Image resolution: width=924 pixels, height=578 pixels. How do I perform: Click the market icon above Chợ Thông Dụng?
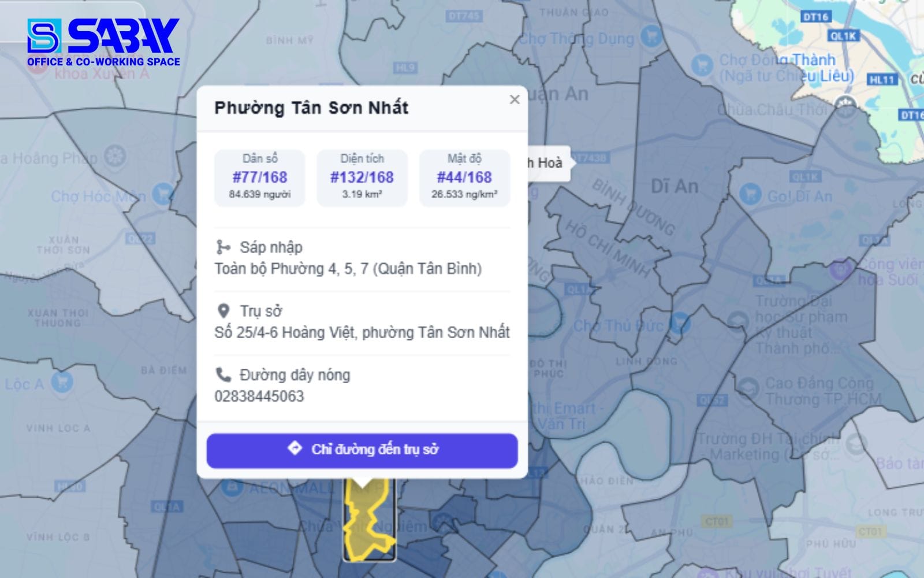651,36
